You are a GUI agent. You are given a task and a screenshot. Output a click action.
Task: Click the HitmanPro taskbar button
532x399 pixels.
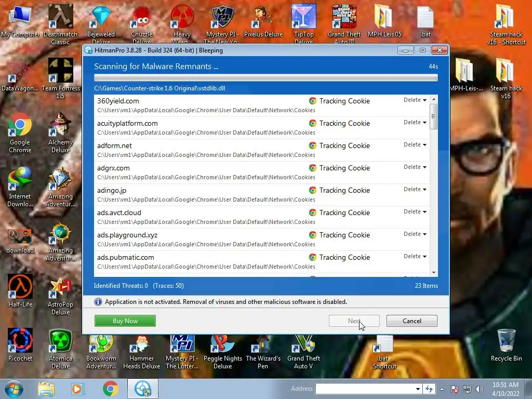click(143, 389)
